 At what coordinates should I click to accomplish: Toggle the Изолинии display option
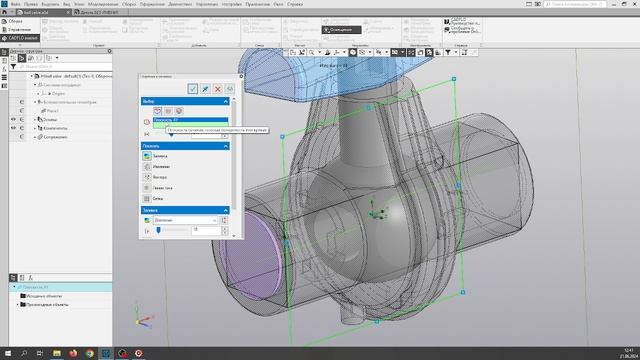point(147,167)
